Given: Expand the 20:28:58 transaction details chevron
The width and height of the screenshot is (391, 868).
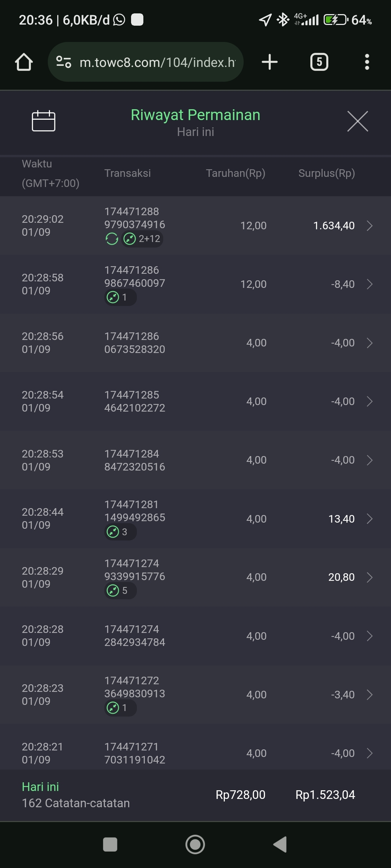Looking at the screenshot, I should [x=369, y=284].
